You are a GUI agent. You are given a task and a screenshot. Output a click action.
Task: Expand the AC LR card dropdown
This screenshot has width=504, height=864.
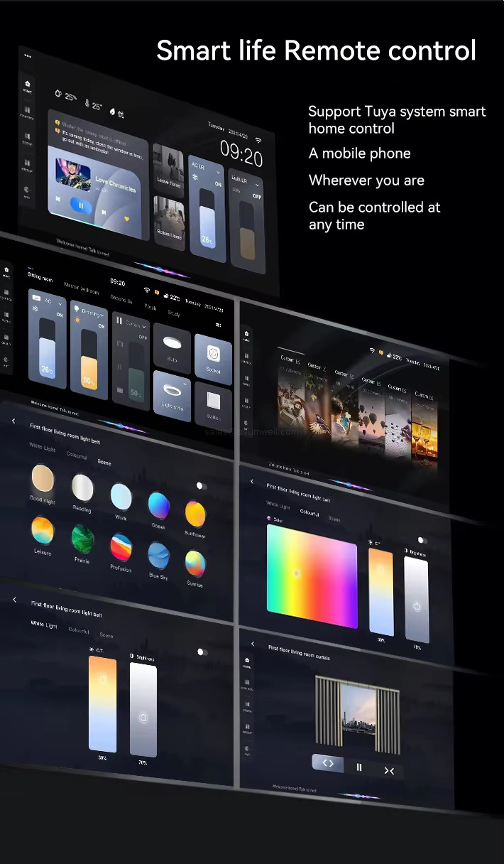pyautogui.click(x=219, y=173)
